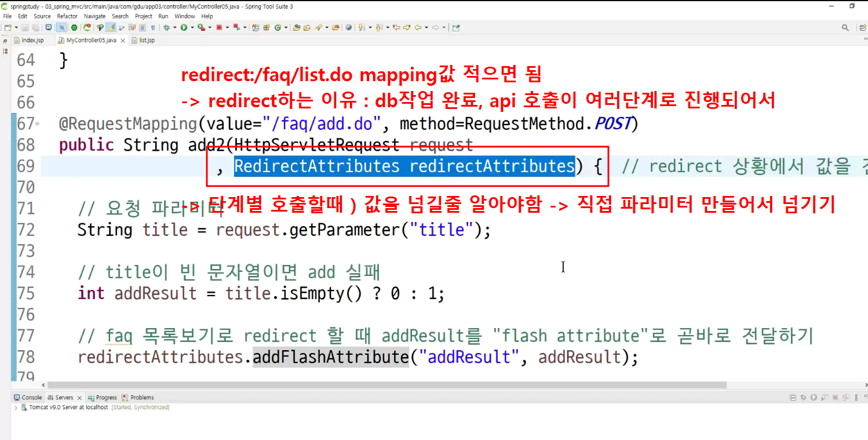
Task: Expand the Debug dropdown arrow
Action: (x=175, y=27)
